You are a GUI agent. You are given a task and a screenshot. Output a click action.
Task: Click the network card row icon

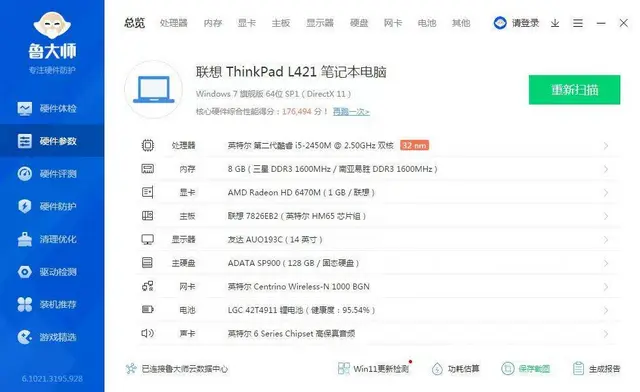point(148,286)
